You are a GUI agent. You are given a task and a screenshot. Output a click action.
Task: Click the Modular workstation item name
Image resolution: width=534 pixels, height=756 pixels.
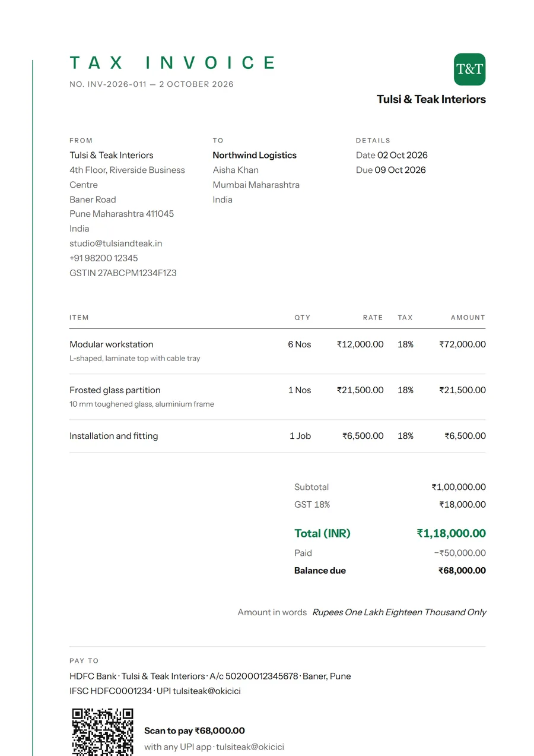112,344
